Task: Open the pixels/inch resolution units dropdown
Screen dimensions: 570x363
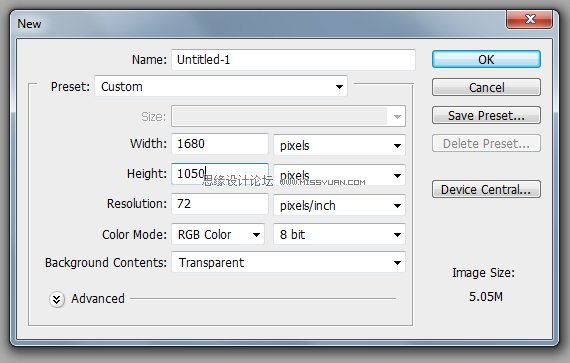Action: [339, 205]
